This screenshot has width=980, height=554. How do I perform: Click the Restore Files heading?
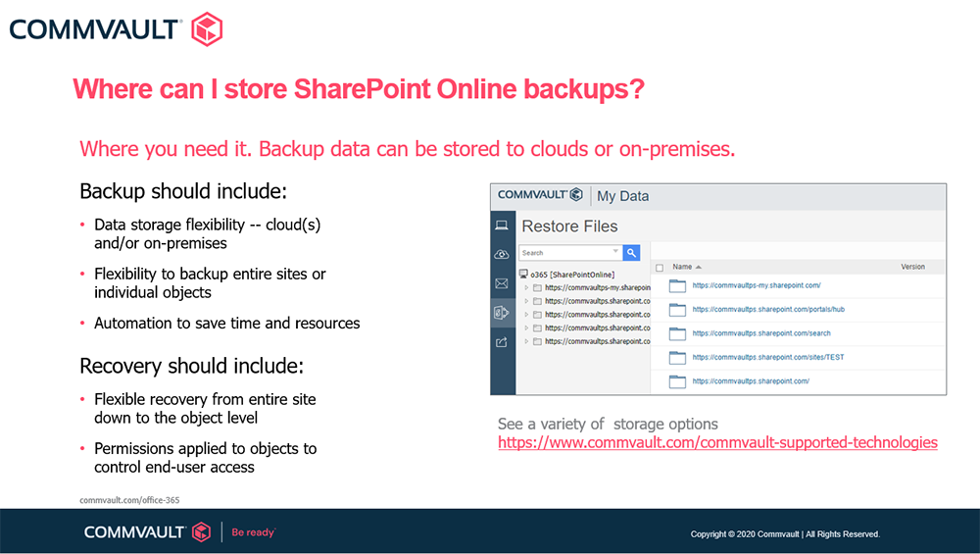[569, 227]
